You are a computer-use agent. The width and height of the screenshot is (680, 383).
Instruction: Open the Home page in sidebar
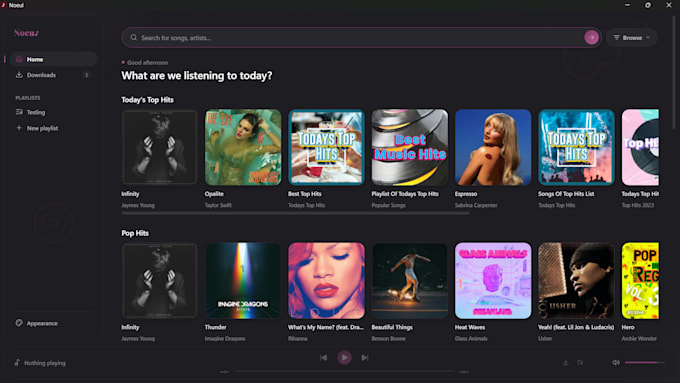(x=53, y=59)
